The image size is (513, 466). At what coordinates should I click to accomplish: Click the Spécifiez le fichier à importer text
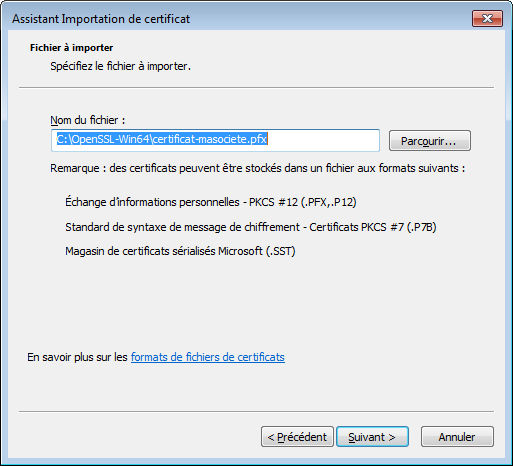tap(120, 66)
